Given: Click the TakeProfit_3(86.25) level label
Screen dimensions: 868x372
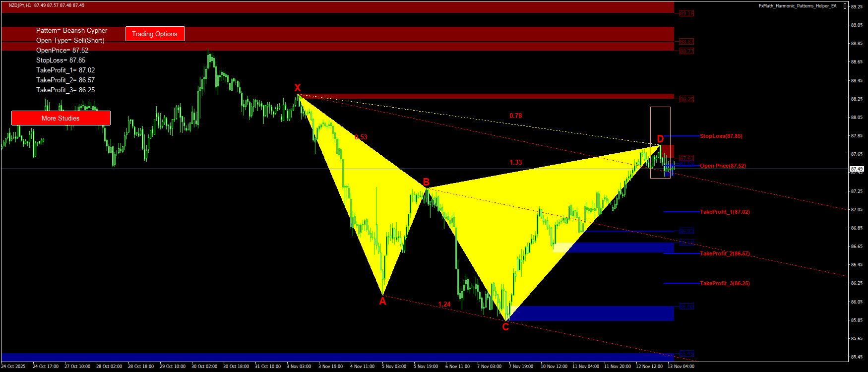Looking at the screenshot, I should [x=725, y=283].
